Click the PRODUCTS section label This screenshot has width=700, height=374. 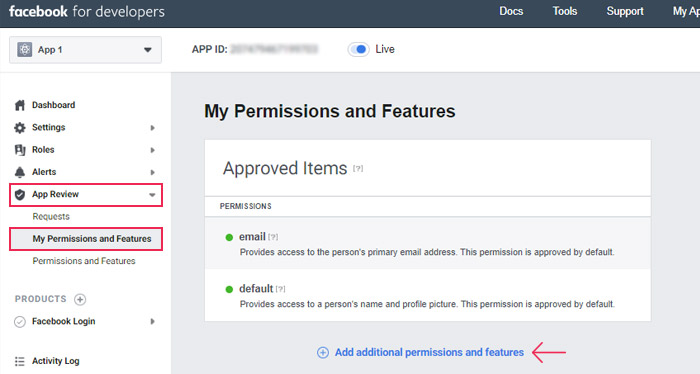pos(41,299)
